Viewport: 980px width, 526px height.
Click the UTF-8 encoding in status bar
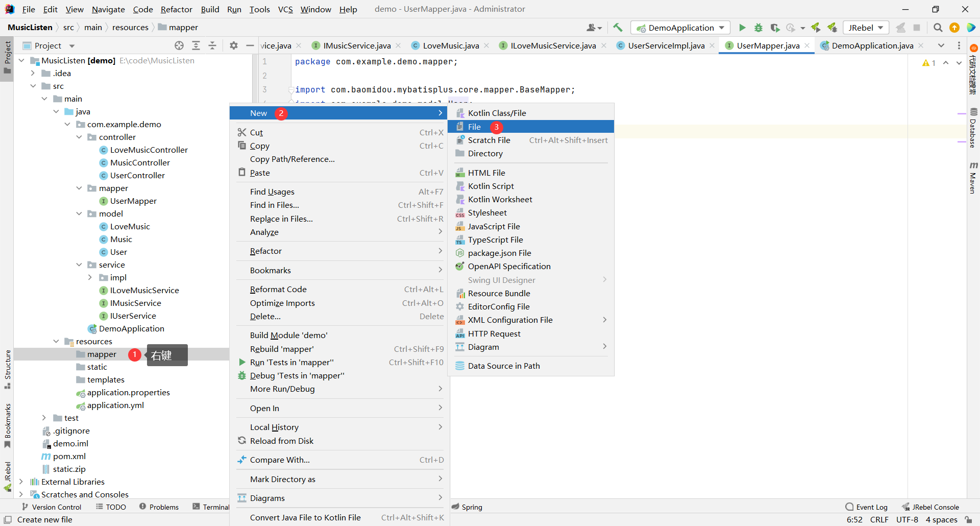(x=907, y=519)
